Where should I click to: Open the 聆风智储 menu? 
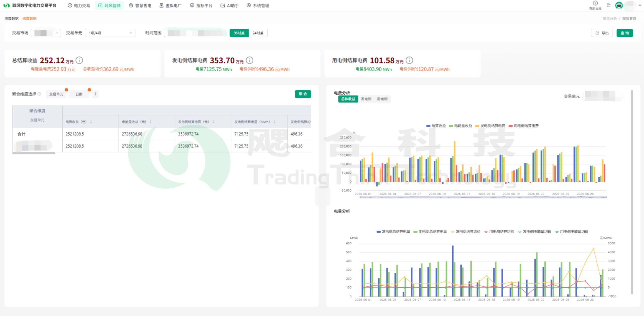109,6
